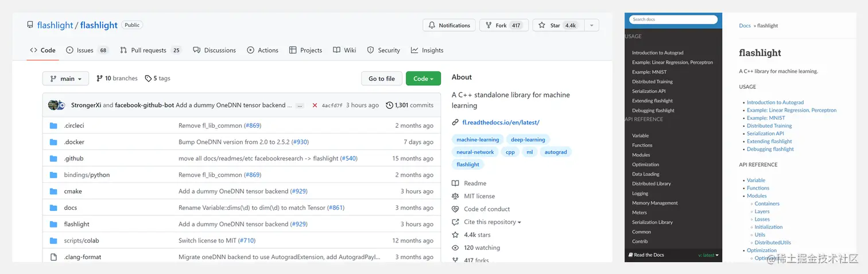868x274 pixels.
Task: Open Distributed Training in docs sidebar
Action: (x=652, y=81)
